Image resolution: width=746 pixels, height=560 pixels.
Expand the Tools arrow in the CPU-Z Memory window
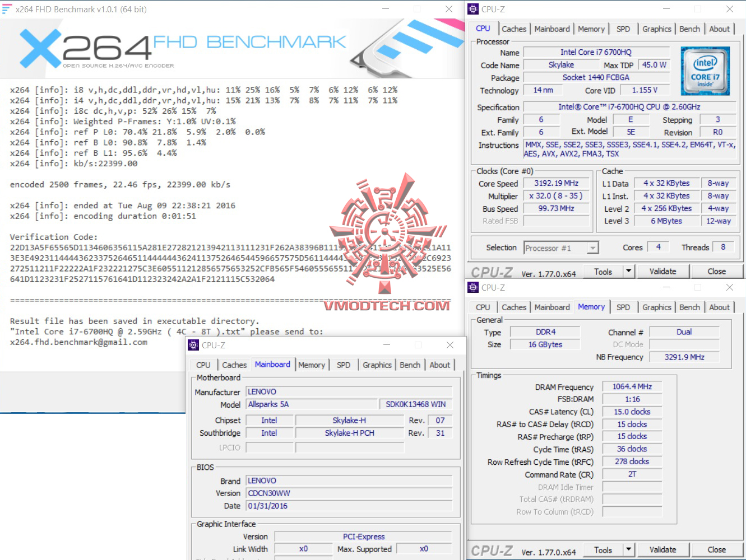click(629, 550)
